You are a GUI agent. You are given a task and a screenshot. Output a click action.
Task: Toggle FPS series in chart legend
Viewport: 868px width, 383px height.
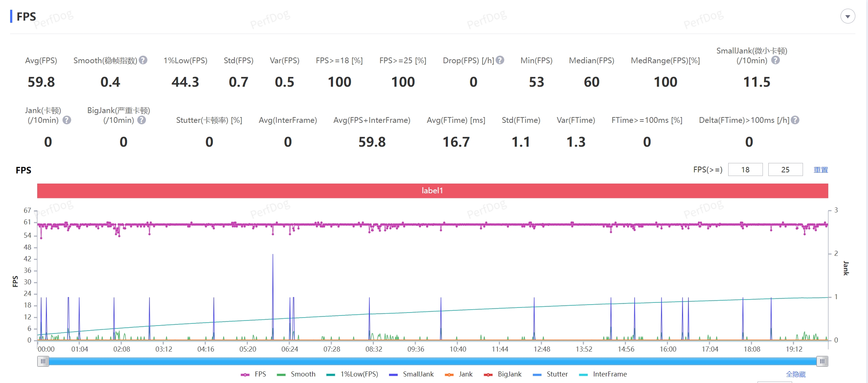[x=254, y=374]
